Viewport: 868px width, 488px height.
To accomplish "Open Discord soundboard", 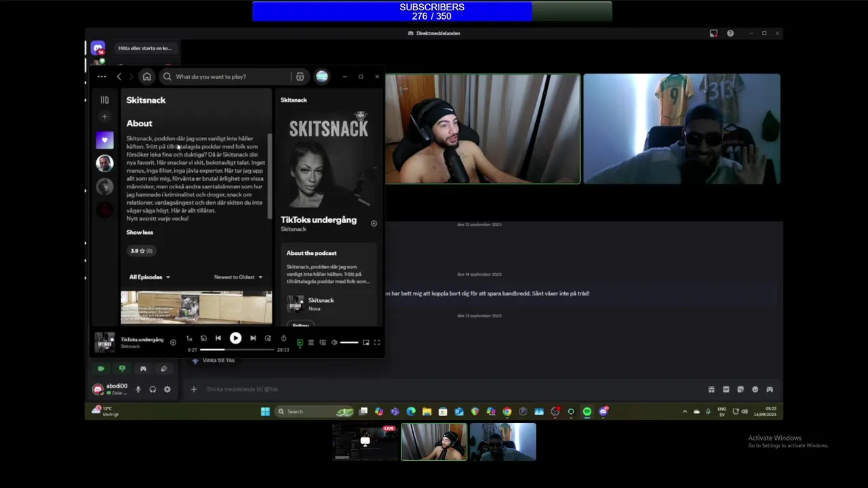I will pyautogui.click(x=163, y=369).
